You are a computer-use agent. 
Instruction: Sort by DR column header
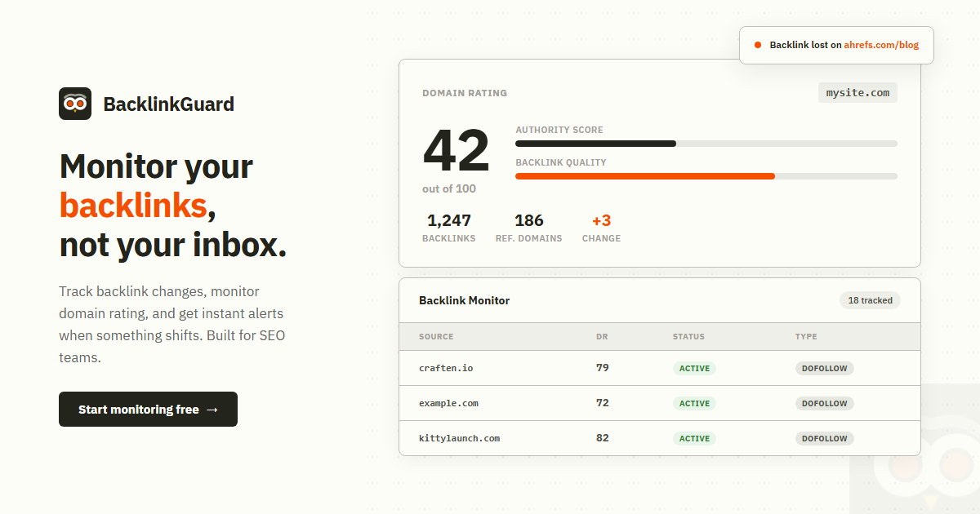point(602,336)
